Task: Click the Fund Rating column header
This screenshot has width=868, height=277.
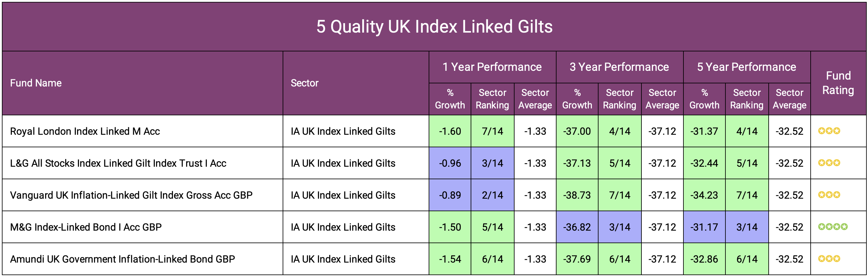Action: click(x=838, y=83)
